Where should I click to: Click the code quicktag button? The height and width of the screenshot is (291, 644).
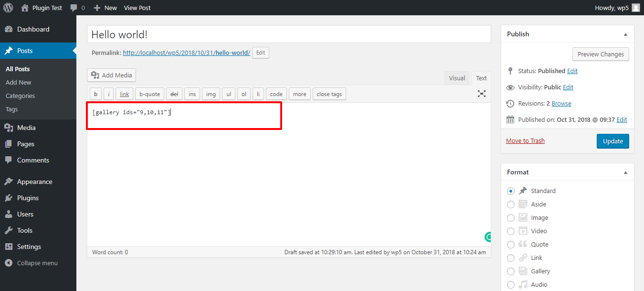(276, 94)
